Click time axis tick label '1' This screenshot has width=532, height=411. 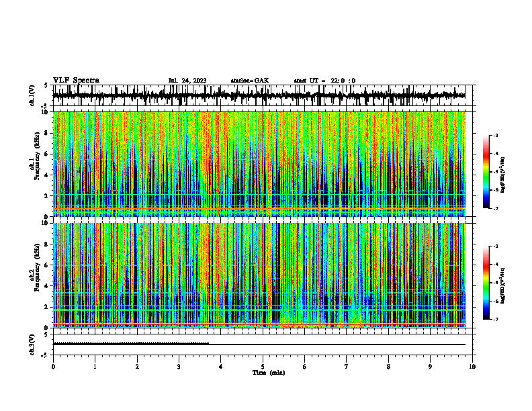click(x=95, y=367)
